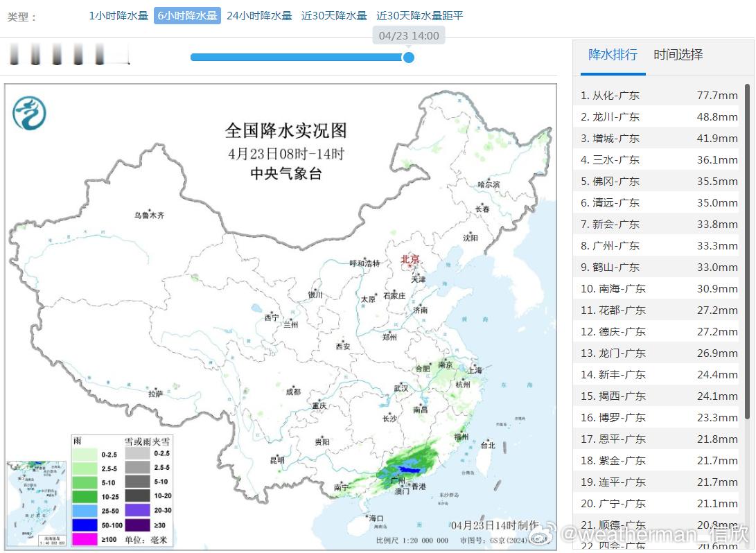Select the 24小时降水量 type option
This screenshot has height=553, width=756.
259,14
